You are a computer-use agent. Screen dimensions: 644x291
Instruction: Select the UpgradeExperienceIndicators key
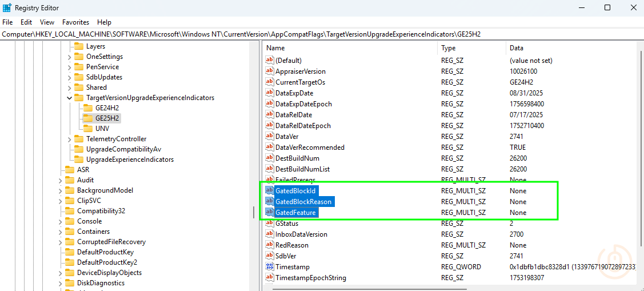[130, 160]
